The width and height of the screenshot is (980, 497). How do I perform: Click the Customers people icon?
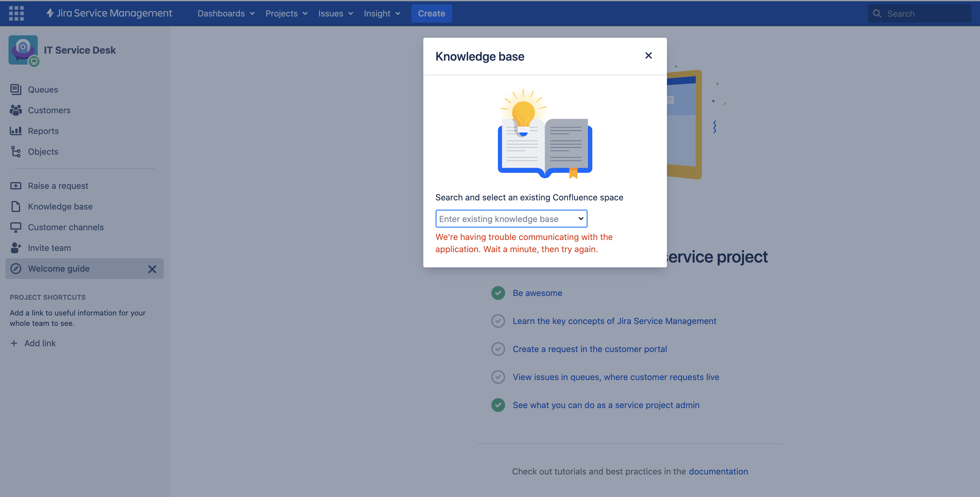(x=16, y=110)
